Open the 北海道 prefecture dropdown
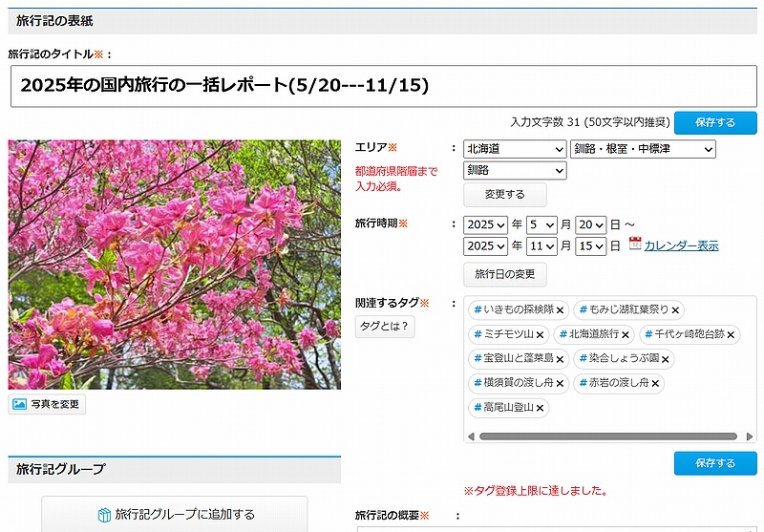This screenshot has height=532, width=764. coord(515,149)
